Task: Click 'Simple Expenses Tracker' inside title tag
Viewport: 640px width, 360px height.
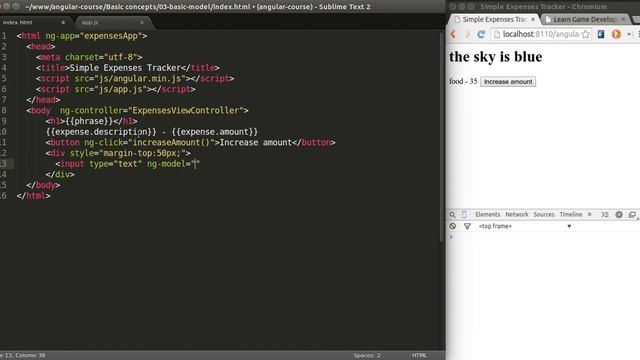Action: pos(125,68)
